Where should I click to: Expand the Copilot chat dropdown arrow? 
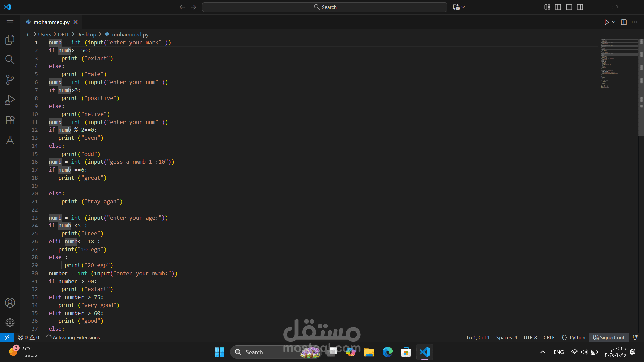(463, 7)
